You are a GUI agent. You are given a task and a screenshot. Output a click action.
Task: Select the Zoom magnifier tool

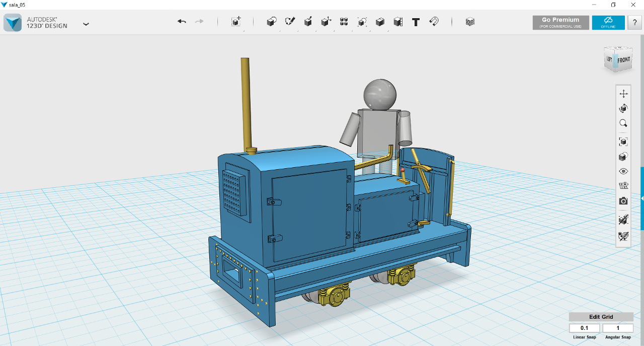623,123
